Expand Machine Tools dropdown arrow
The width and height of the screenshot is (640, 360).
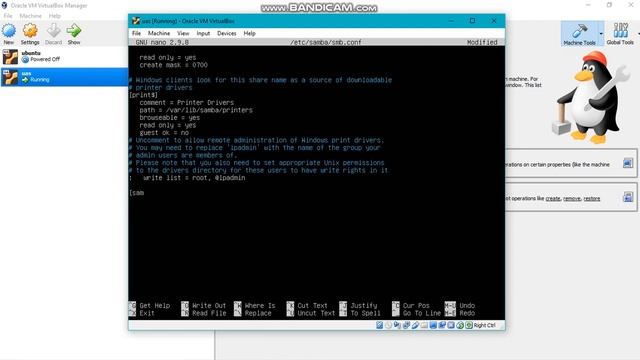[x=601, y=34]
